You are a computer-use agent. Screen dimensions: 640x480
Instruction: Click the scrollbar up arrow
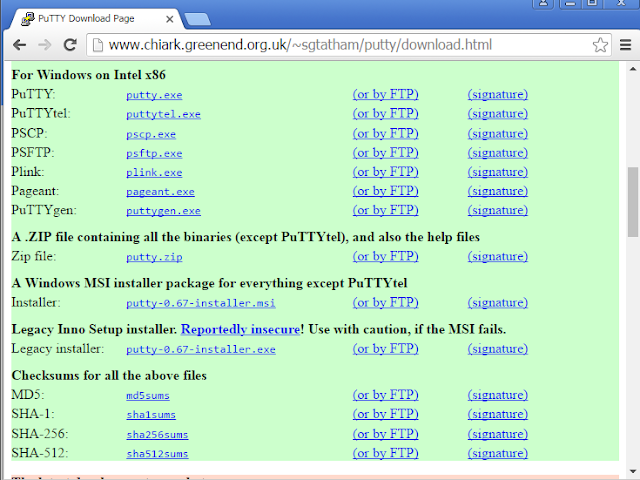pyautogui.click(x=633, y=69)
